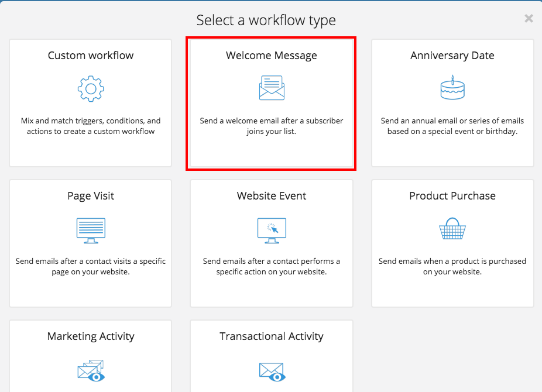Viewport: 542px width, 392px height.
Task: Click the 'Mix and match triggers' description
Action: [91, 126]
